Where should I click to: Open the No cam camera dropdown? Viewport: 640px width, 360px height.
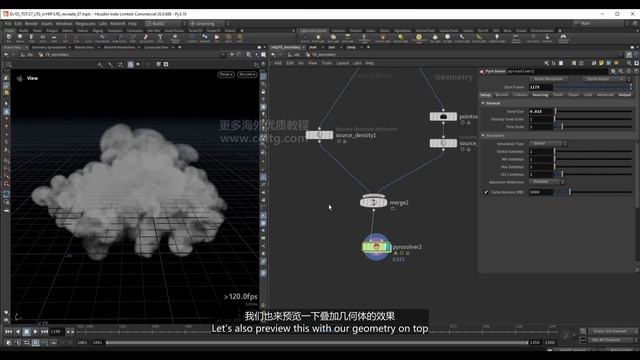pyautogui.click(x=247, y=74)
